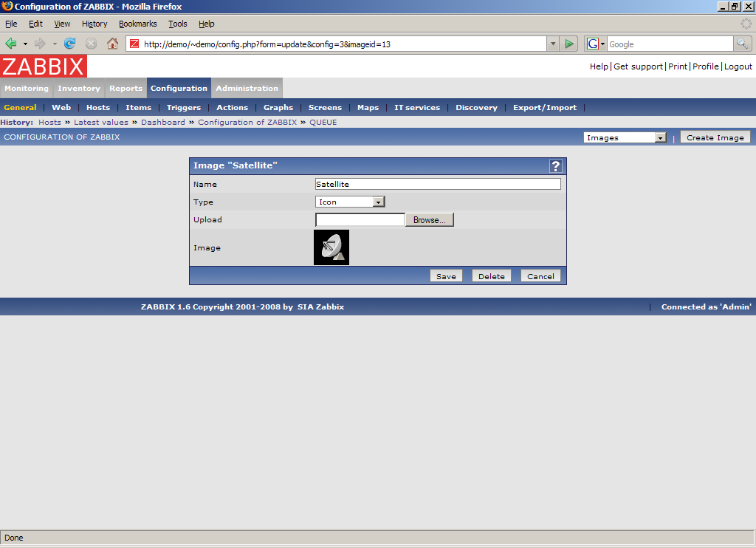Open the Edit menu
Image resolution: width=756 pixels, height=548 pixels.
click(35, 24)
